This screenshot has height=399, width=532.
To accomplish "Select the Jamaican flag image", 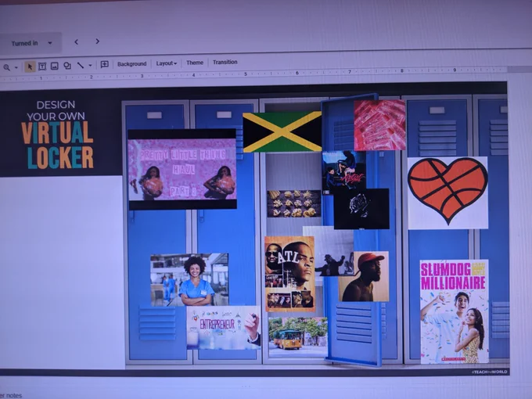I will coord(282,132).
